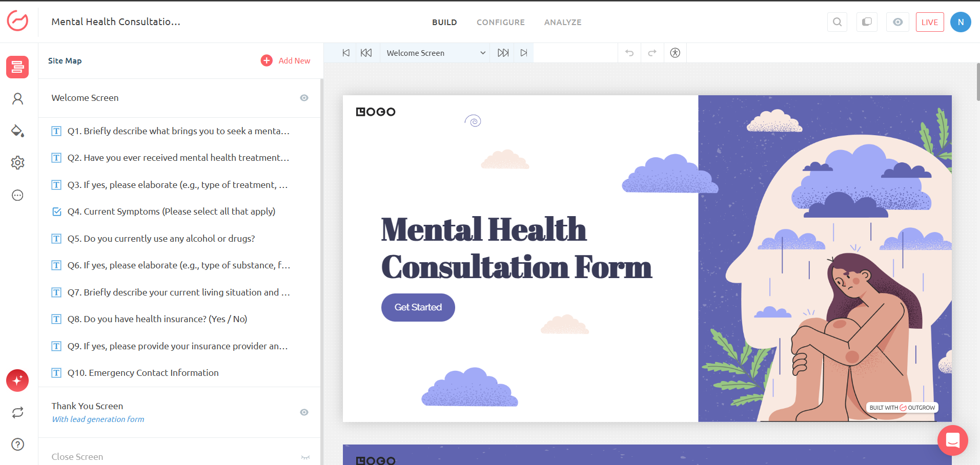Select Q4 Current Symptoms in site map
Image resolution: width=980 pixels, height=465 pixels.
pyautogui.click(x=171, y=212)
